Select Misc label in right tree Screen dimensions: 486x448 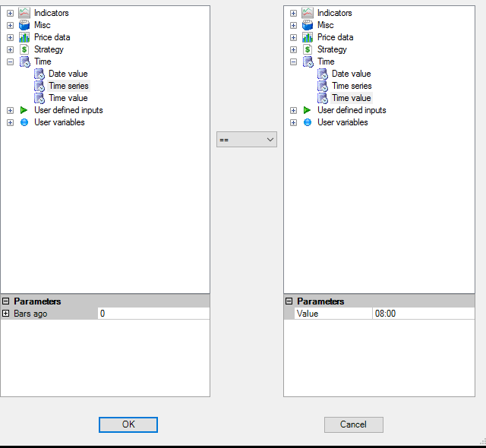point(326,25)
